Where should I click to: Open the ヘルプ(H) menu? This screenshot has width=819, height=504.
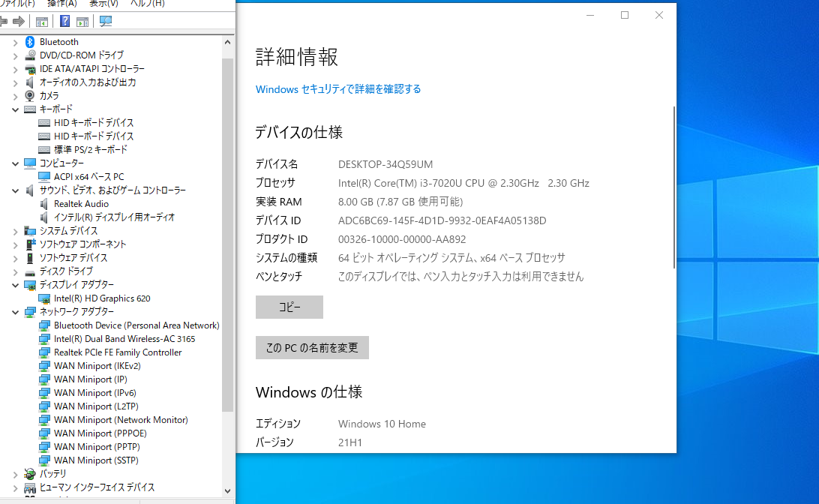click(147, 4)
